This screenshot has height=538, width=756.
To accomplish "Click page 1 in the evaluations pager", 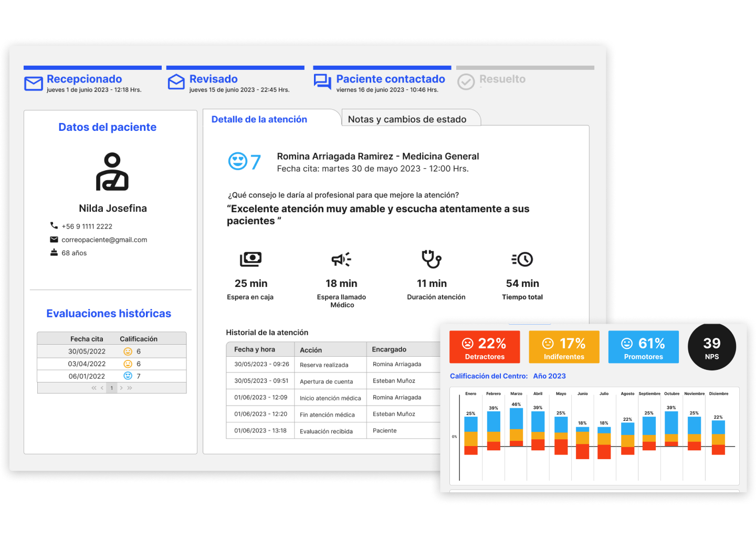I will [x=112, y=388].
